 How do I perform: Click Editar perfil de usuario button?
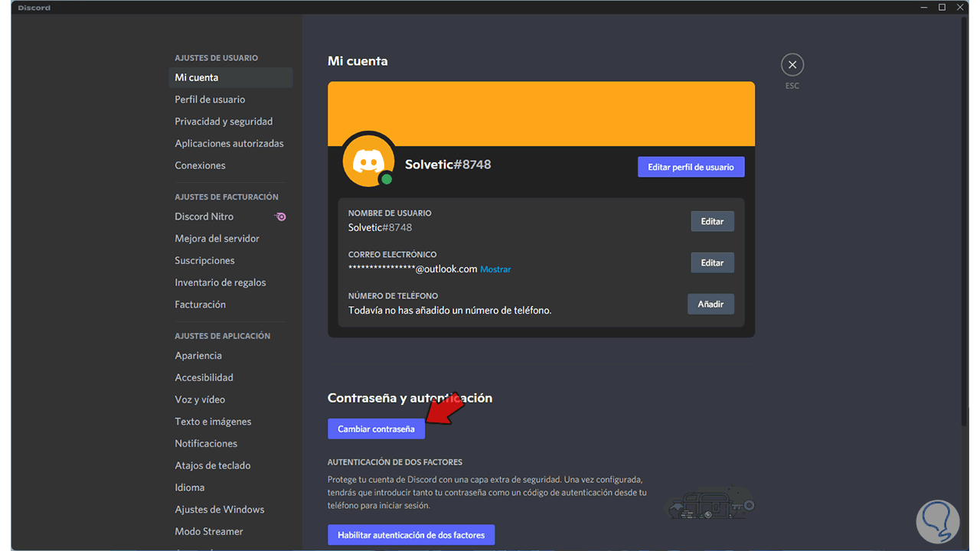pyautogui.click(x=691, y=167)
